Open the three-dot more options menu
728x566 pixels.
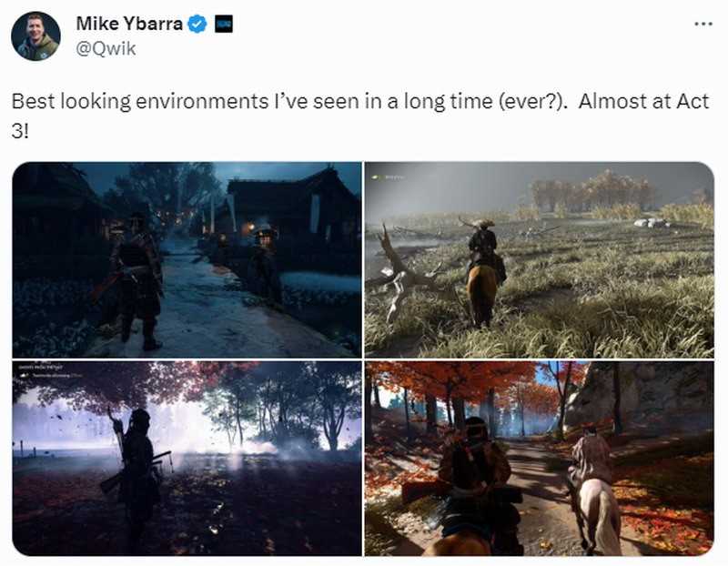pos(703,24)
